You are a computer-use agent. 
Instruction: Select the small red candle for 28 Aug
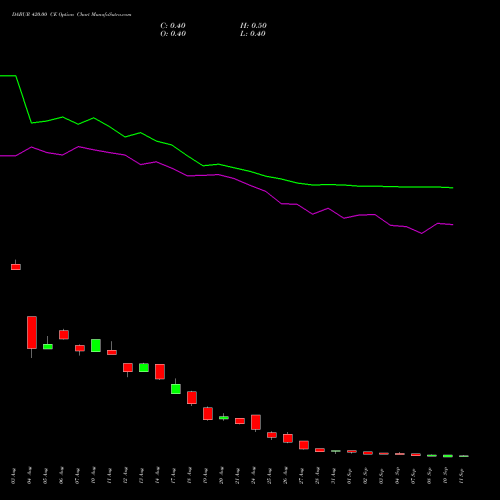pyautogui.click(x=320, y=450)
